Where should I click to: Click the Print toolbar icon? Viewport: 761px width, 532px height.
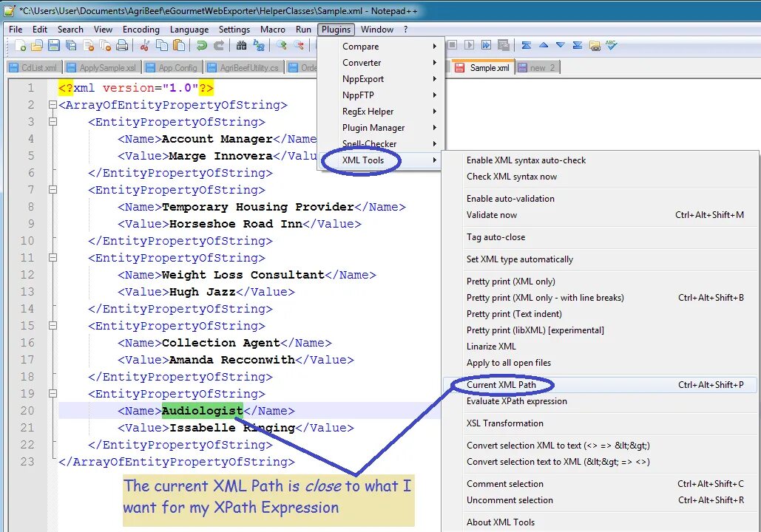tap(122, 46)
